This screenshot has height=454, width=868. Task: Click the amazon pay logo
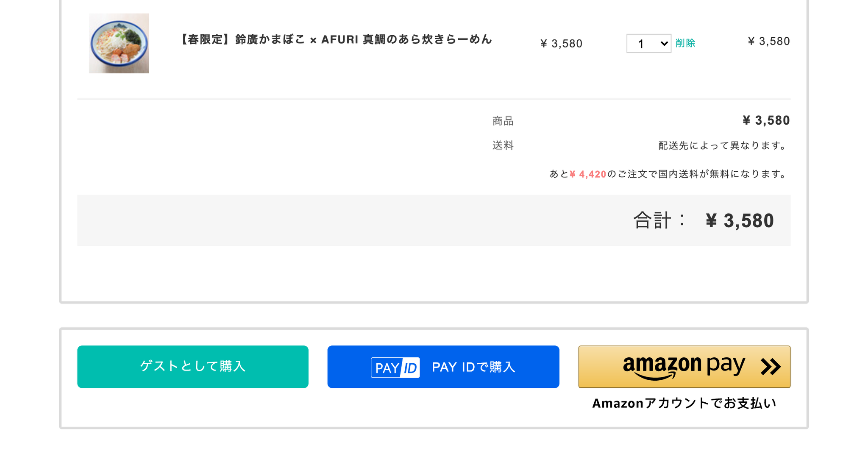[684, 366]
